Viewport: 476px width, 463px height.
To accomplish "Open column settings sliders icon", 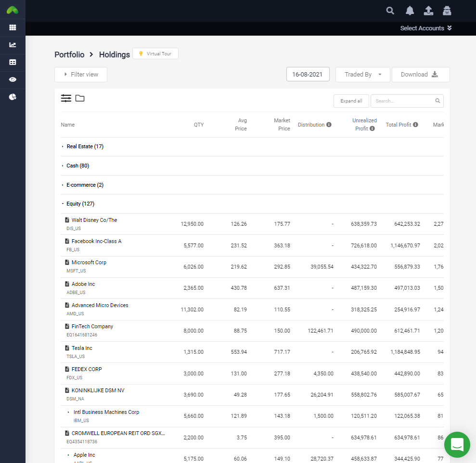I will (66, 98).
